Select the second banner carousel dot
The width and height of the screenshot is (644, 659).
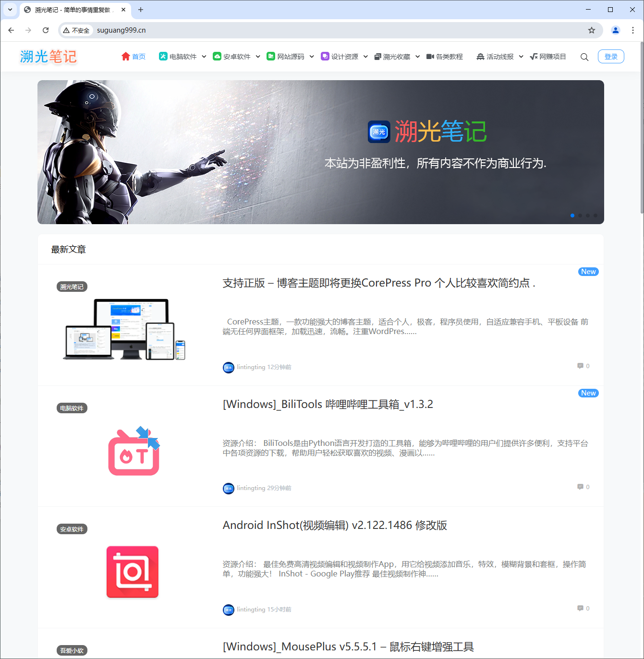pyautogui.click(x=580, y=216)
